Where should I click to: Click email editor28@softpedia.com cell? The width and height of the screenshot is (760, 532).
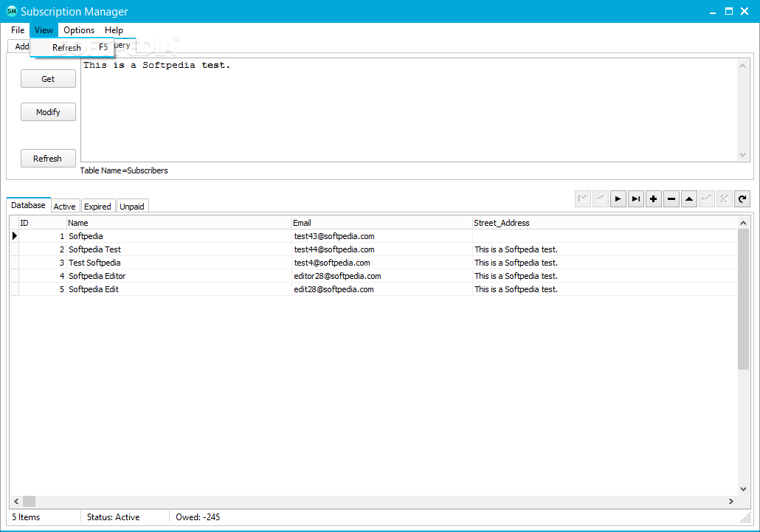(x=382, y=276)
